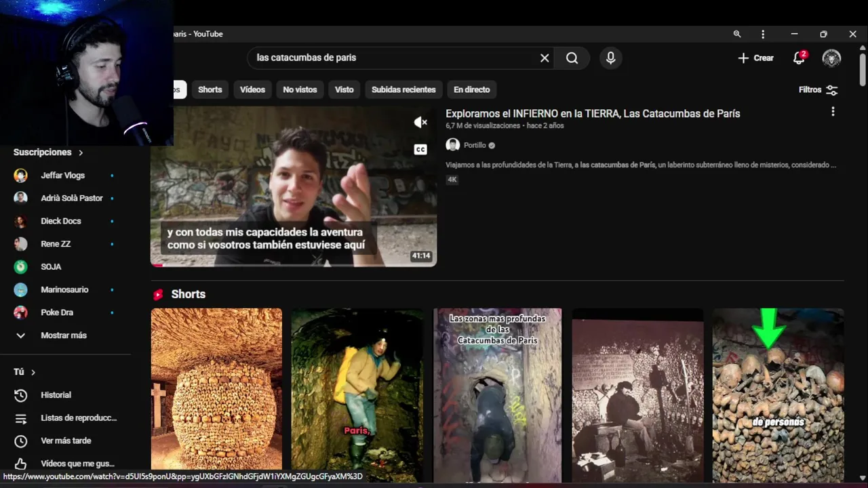Click the SOJA channel avatar
Viewport: 868px width, 488px height.
click(x=21, y=266)
